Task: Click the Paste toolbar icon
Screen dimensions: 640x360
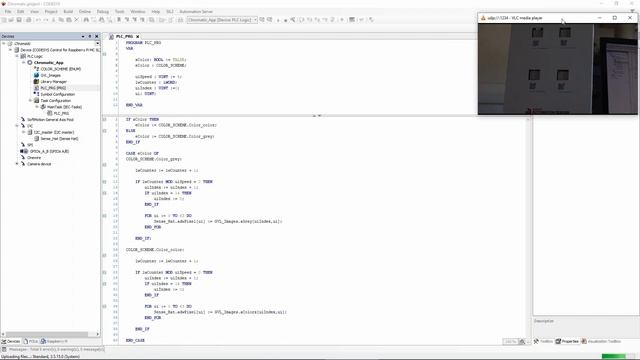Action: click(69, 20)
